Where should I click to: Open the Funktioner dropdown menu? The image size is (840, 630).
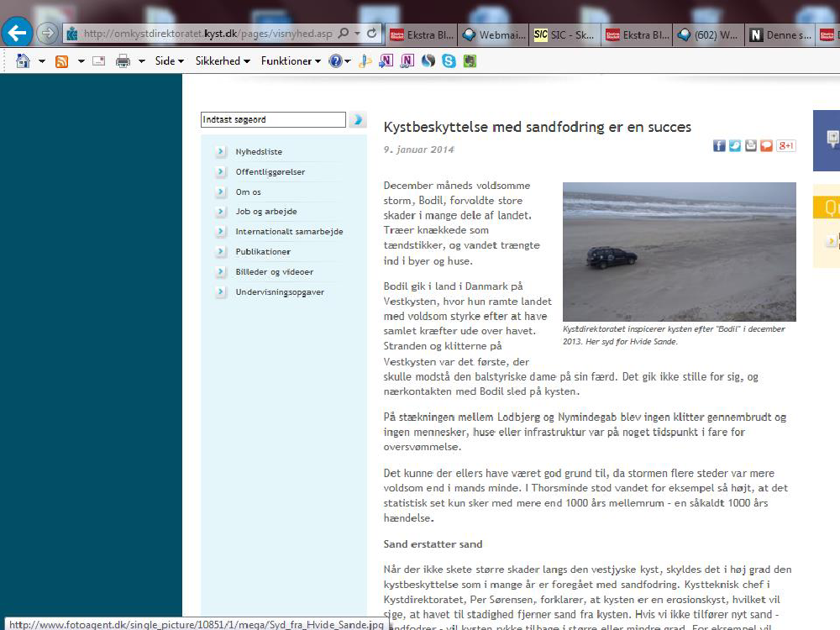[291, 60]
